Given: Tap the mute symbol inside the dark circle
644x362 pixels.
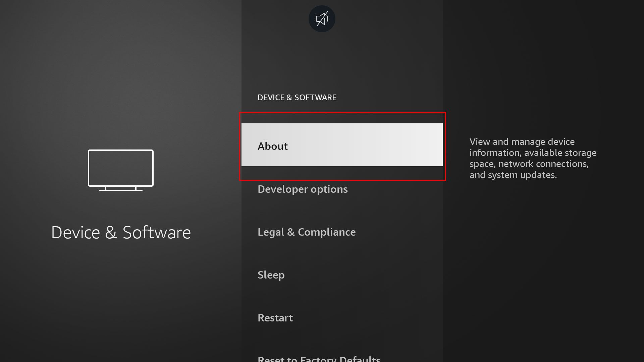Looking at the screenshot, I should point(321,19).
